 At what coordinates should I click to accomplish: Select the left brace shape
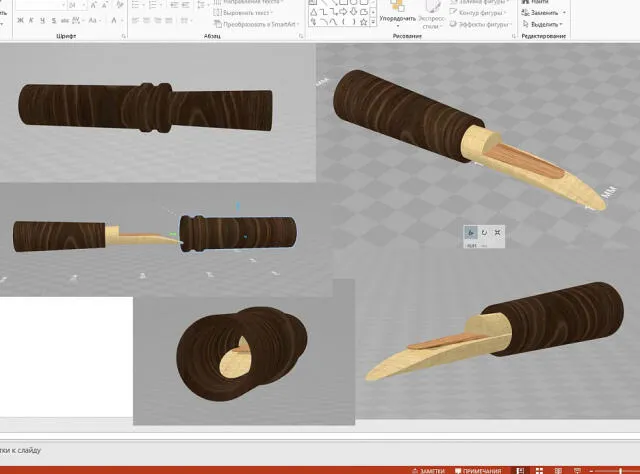tap(343, 22)
